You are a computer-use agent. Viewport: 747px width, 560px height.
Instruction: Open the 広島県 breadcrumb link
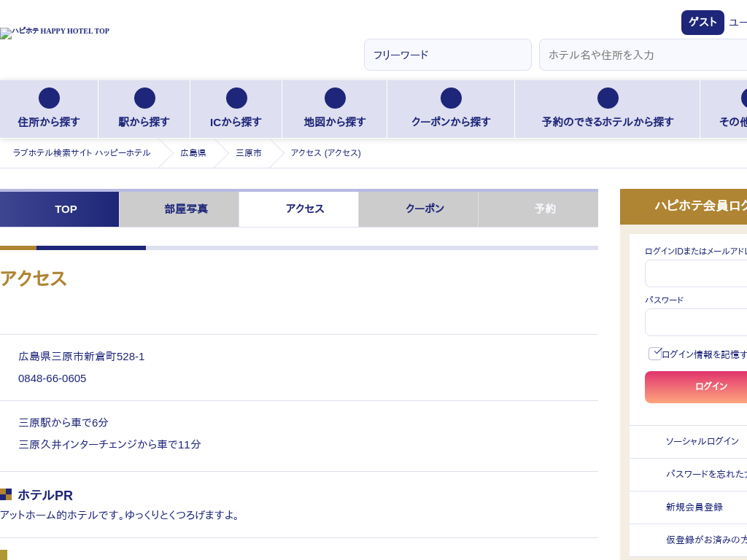point(193,153)
